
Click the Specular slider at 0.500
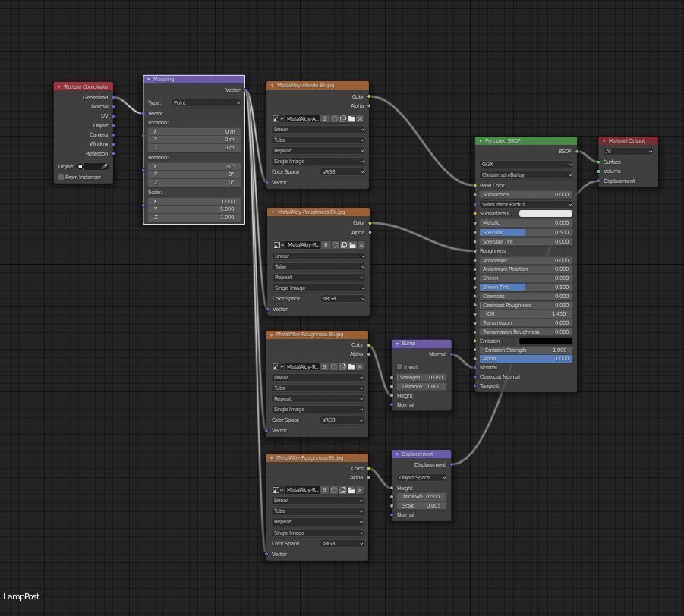click(x=526, y=232)
